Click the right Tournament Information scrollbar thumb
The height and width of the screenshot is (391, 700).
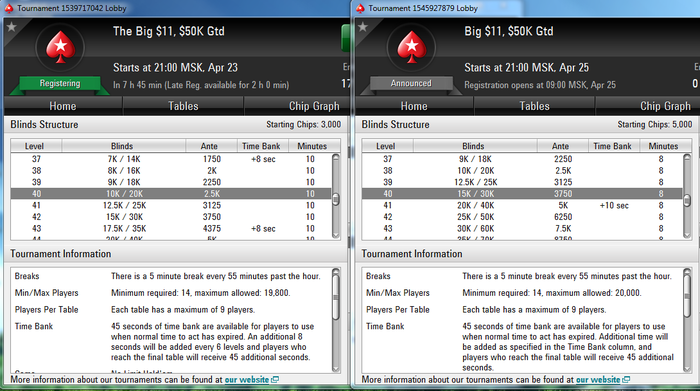click(687, 297)
